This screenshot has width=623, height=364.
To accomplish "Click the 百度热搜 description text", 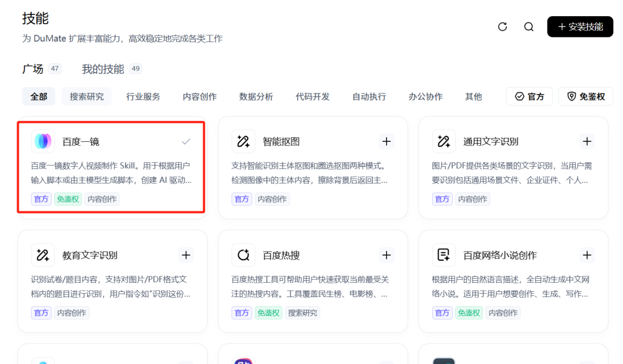I will pos(310,287).
